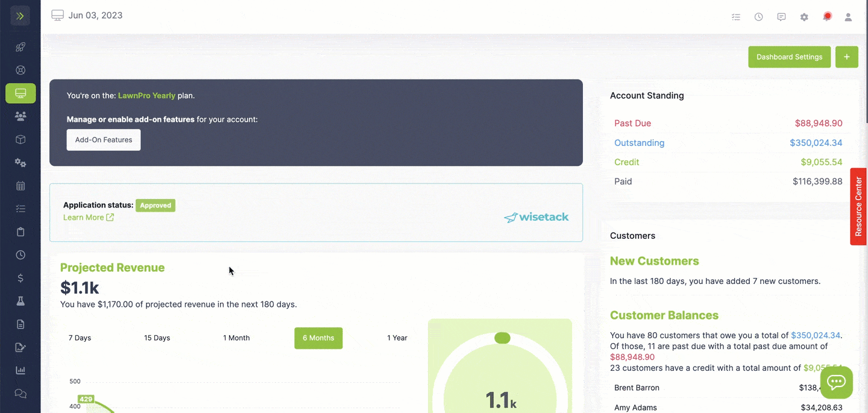Image resolution: width=868 pixels, height=413 pixels.
Task: Select the 1 Year range tab
Action: click(x=397, y=338)
